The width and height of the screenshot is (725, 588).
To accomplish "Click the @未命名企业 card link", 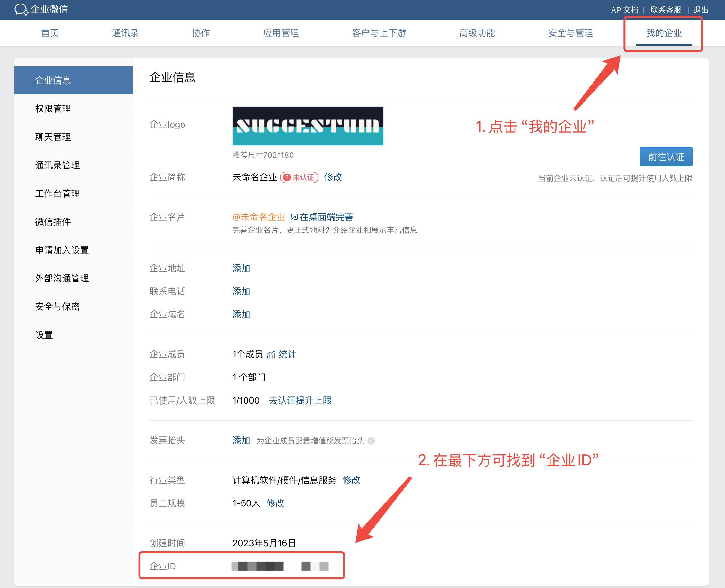I will [258, 217].
